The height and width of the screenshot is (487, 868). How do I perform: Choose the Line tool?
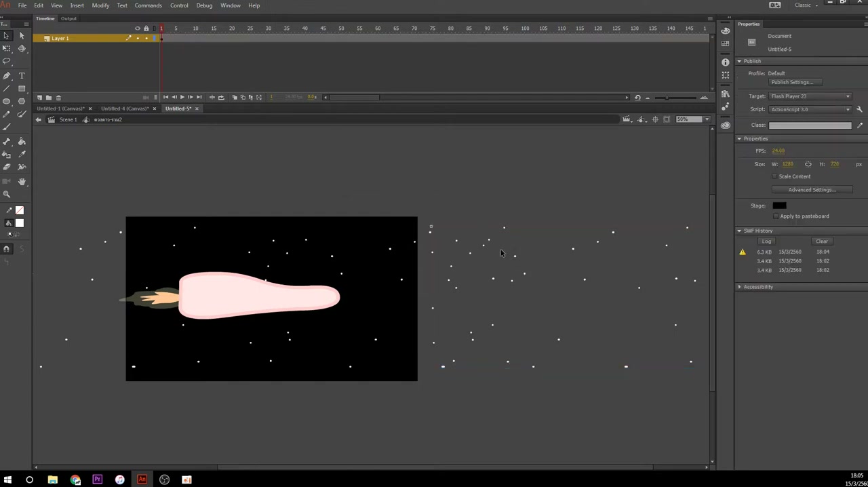tap(7, 89)
